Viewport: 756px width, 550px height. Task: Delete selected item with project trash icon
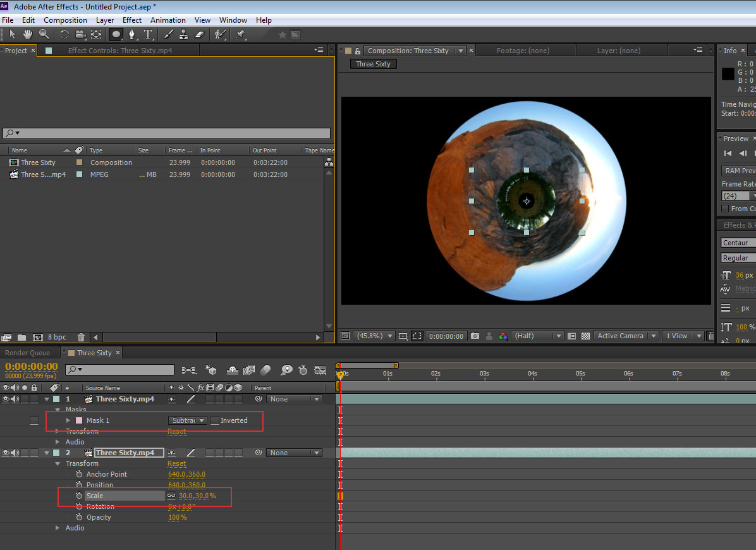81,338
